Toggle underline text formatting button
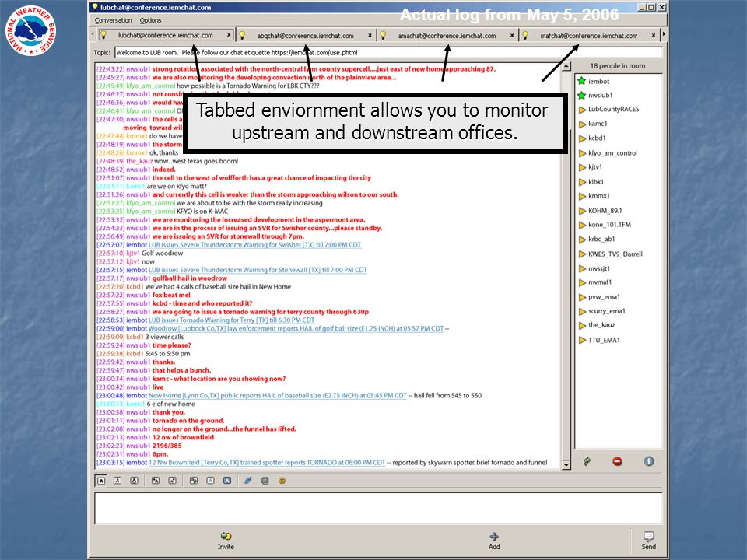 135,481
